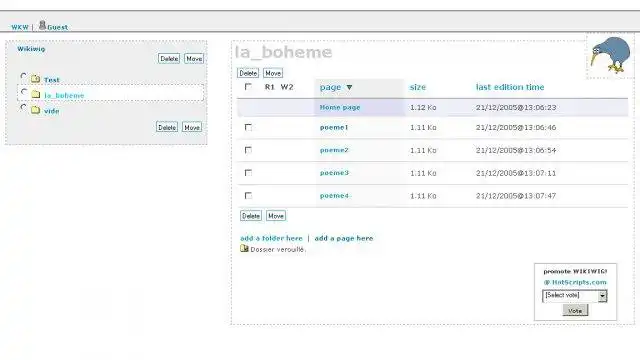Click the la_boheme page title
The image size is (640, 360).
[x=283, y=52]
